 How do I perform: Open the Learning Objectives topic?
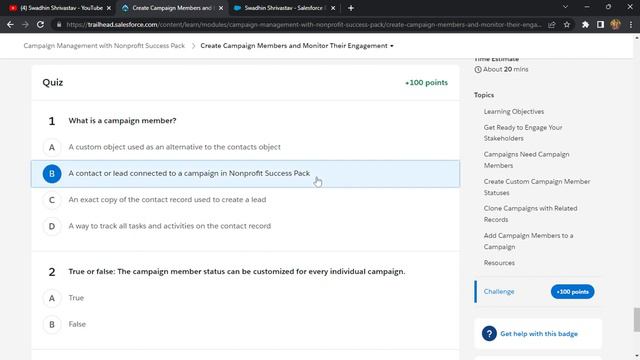click(x=513, y=111)
